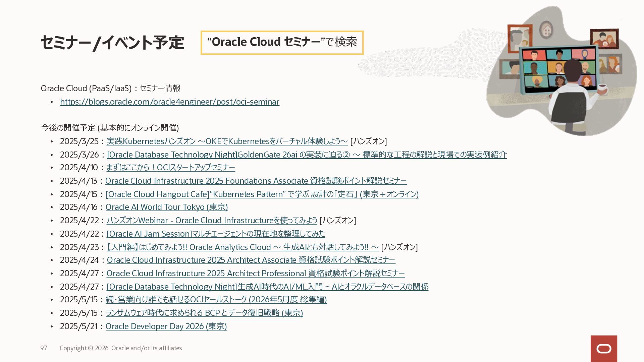Viewport: 644px width, 362px height.
Task: Open the Oracle AI Jam Session multi-agent link
Action: tap(216, 234)
